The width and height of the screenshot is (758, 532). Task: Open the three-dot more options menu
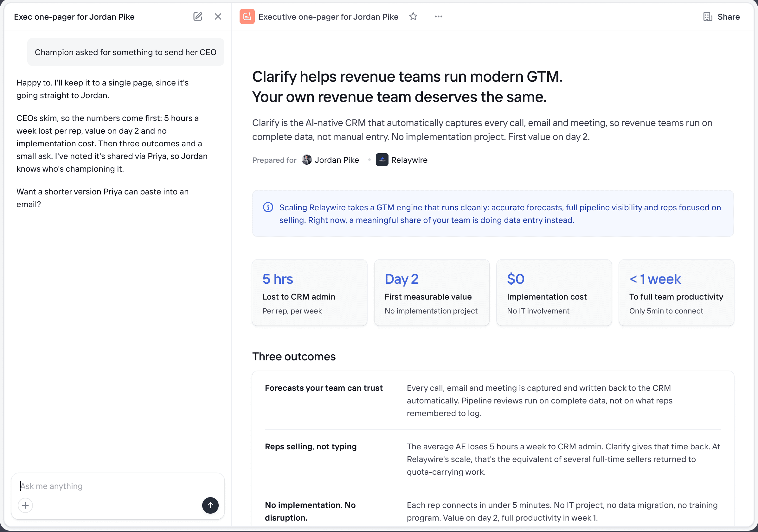click(439, 16)
